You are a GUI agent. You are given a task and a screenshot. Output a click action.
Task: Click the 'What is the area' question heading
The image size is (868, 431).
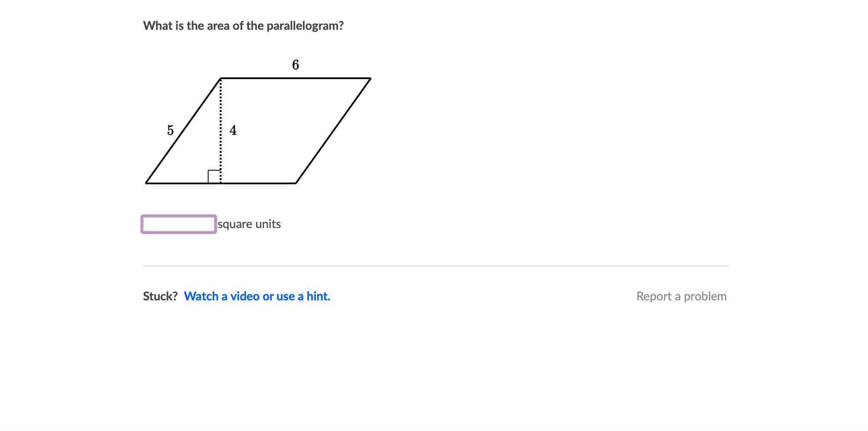243,26
